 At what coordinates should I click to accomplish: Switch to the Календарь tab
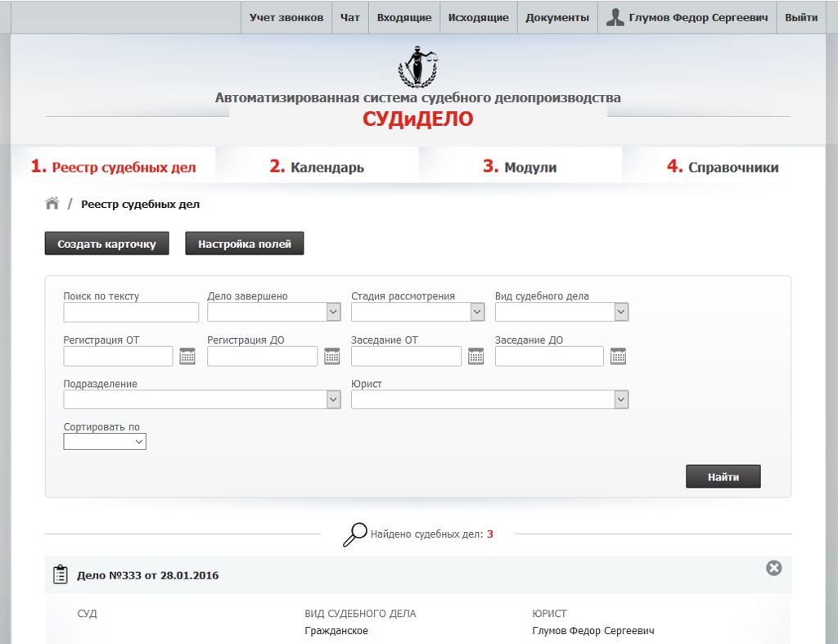click(317, 167)
